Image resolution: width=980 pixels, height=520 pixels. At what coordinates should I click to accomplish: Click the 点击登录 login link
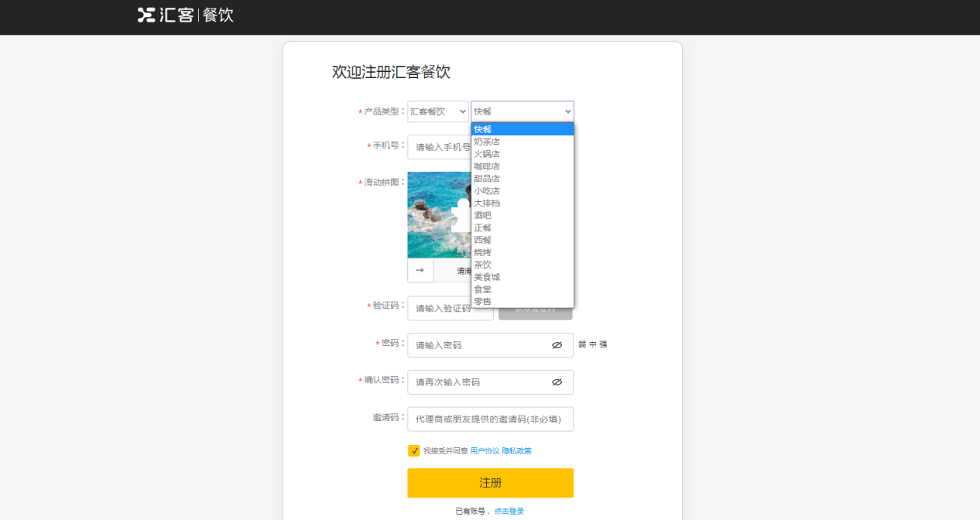tap(509, 511)
